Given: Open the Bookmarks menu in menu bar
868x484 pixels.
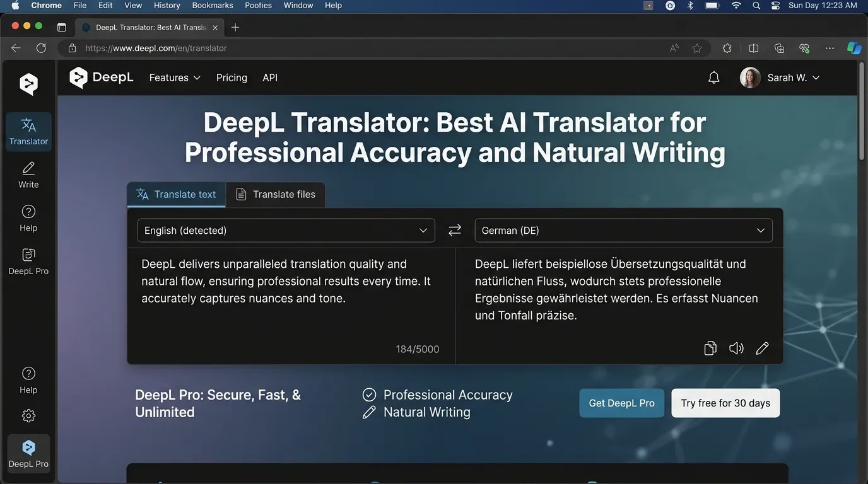Looking at the screenshot, I should coord(213,6).
